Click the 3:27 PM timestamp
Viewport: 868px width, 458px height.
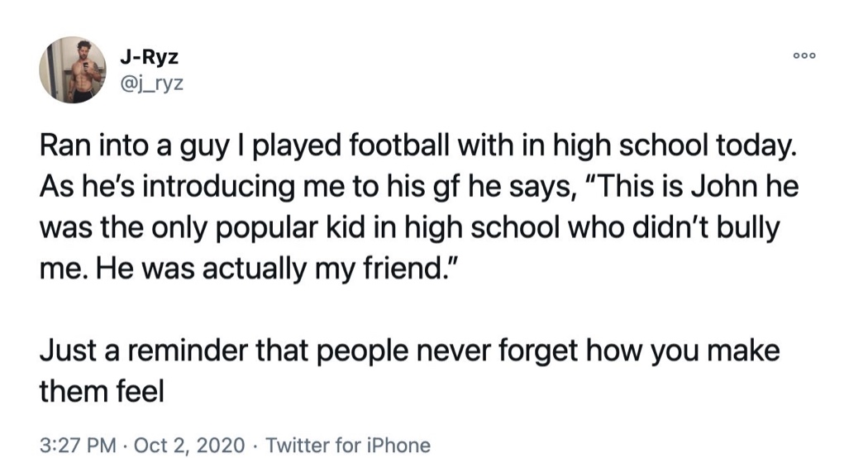click(78, 445)
